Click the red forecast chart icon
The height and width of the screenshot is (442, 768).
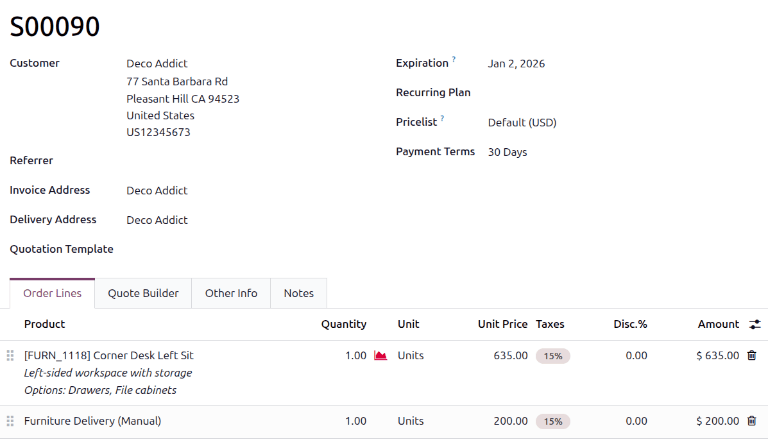(380, 355)
